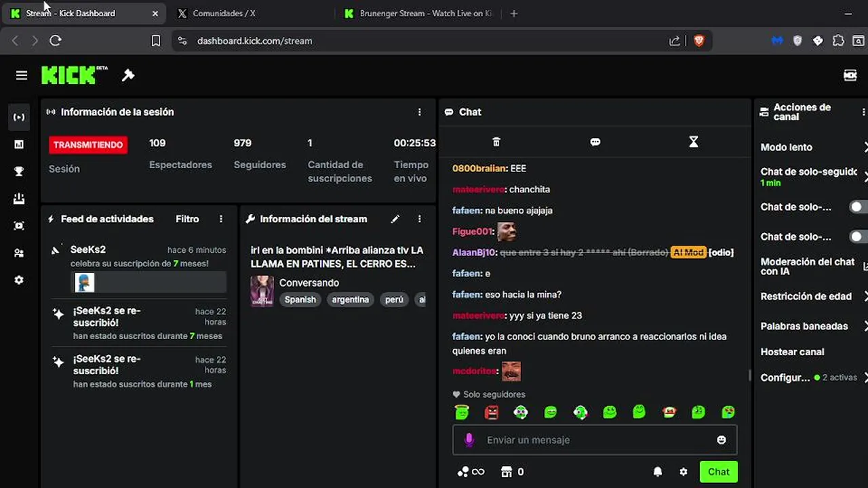Click the chat notifications bell icon
Viewport: 868px width, 488px height.
point(658,472)
